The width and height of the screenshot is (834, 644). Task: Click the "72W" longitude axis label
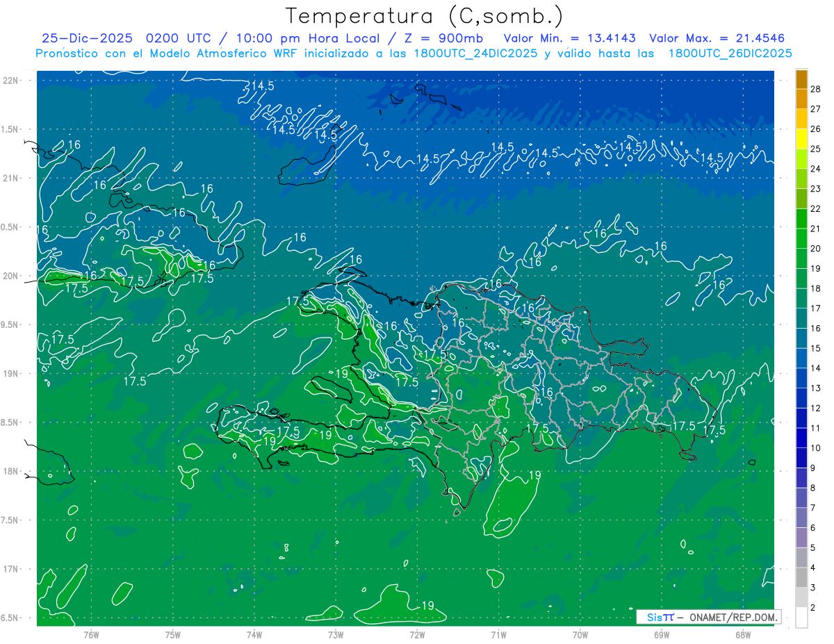coord(417,635)
